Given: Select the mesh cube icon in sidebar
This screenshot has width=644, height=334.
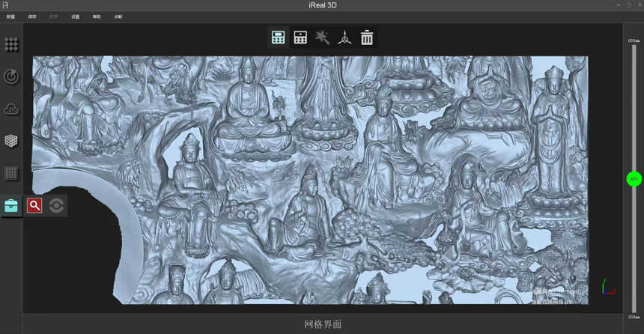Looking at the screenshot, I should pyautogui.click(x=11, y=141).
